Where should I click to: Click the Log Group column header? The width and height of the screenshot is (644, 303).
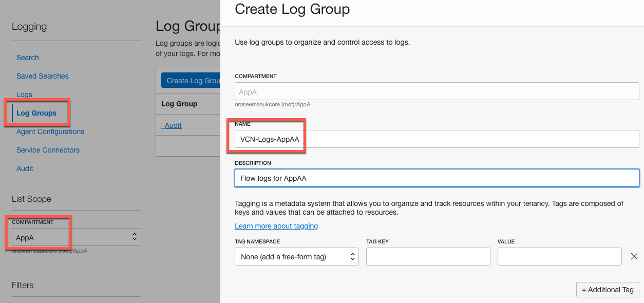tap(179, 104)
